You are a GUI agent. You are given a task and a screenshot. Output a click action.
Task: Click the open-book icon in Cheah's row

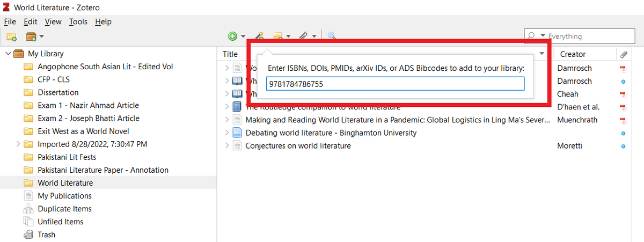pos(237,94)
